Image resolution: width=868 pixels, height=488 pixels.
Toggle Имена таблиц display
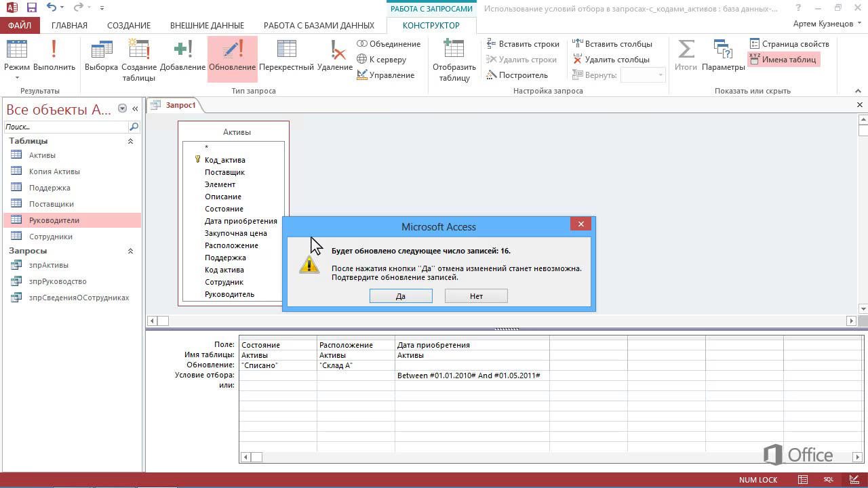tap(783, 60)
